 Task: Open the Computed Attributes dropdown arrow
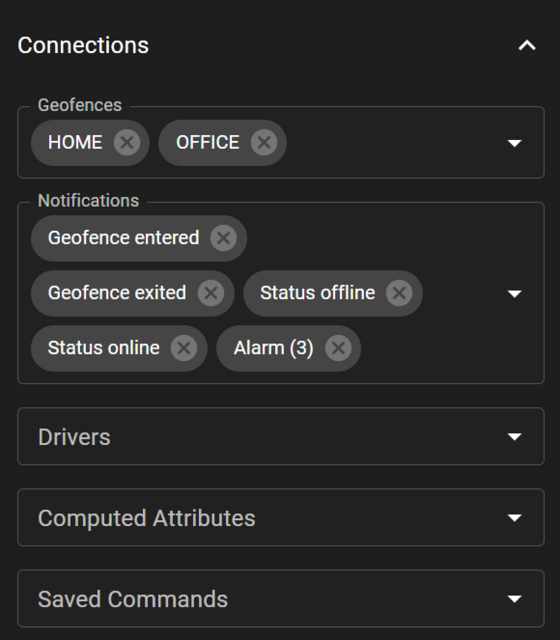point(514,518)
